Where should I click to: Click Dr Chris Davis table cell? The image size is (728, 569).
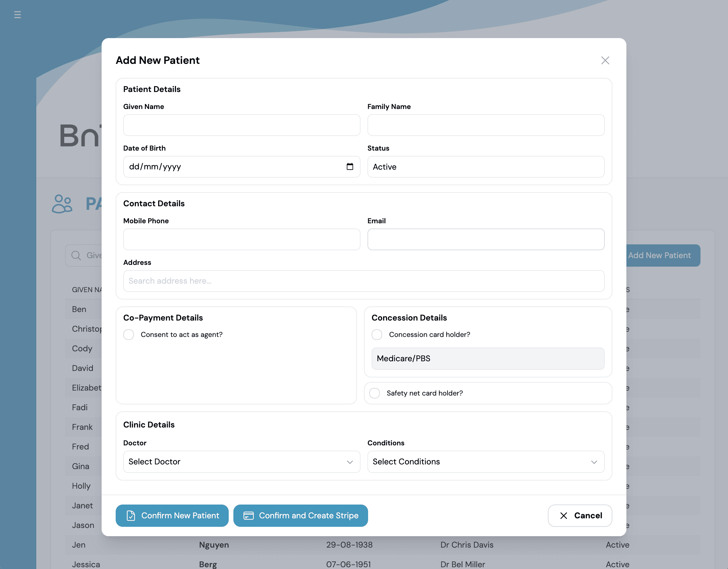(467, 545)
